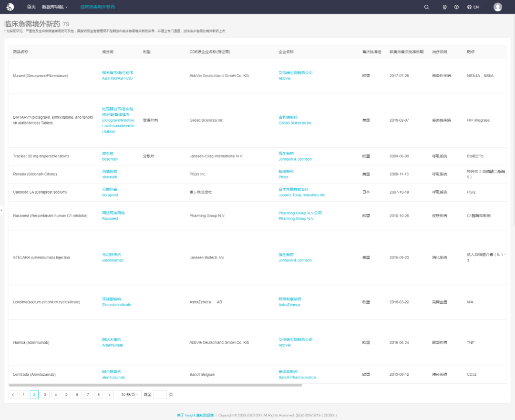
Task: Jump to page 5
Action: coord(66,394)
